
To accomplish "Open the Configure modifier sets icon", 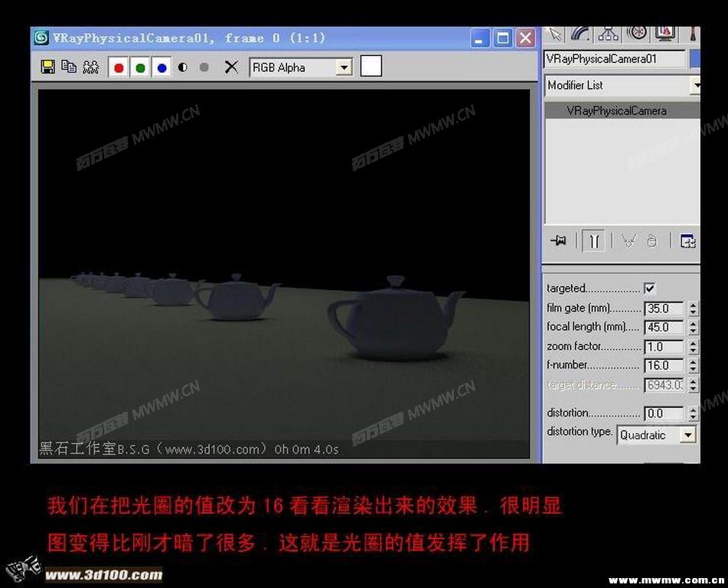I will [x=687, y=240].
